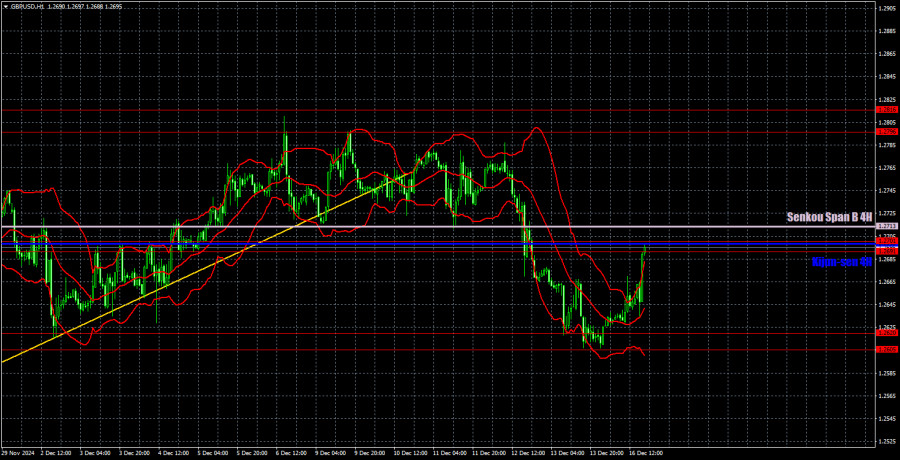Click the 11 Dec 20:00 time axis label

point(488,454)
